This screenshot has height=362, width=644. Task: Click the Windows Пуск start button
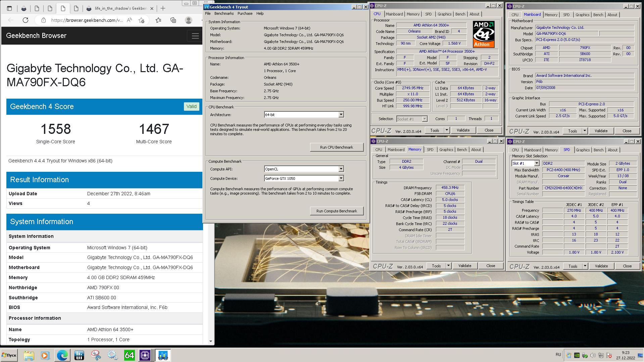pos(9,355)
